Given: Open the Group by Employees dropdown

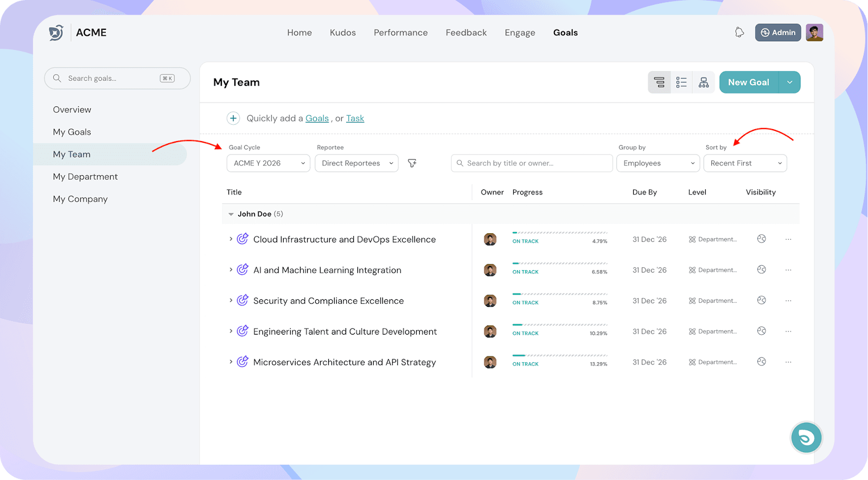Looking at the screenshot, I should (x=658, y=163).
